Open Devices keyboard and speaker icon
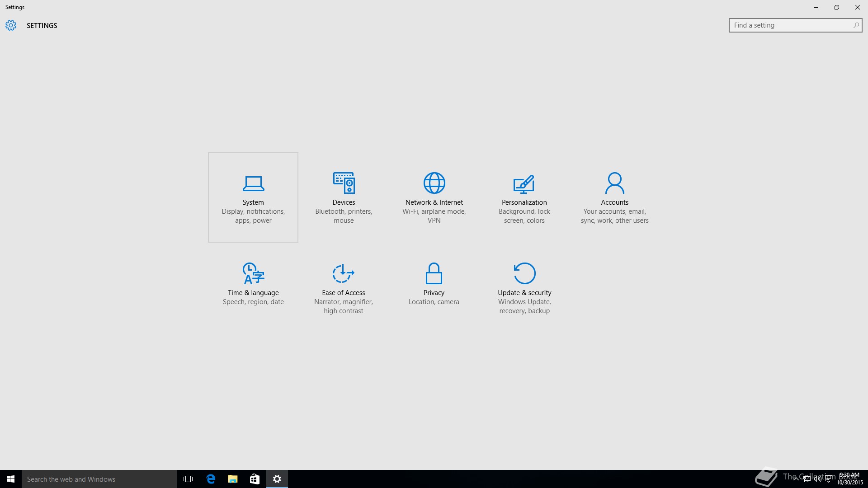 point(344,183)
